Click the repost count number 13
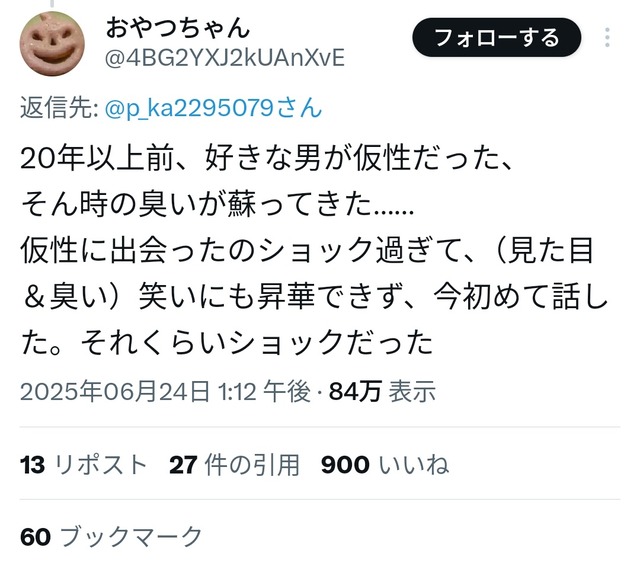Screen dimensions: 640x563 tap(32, 465)
